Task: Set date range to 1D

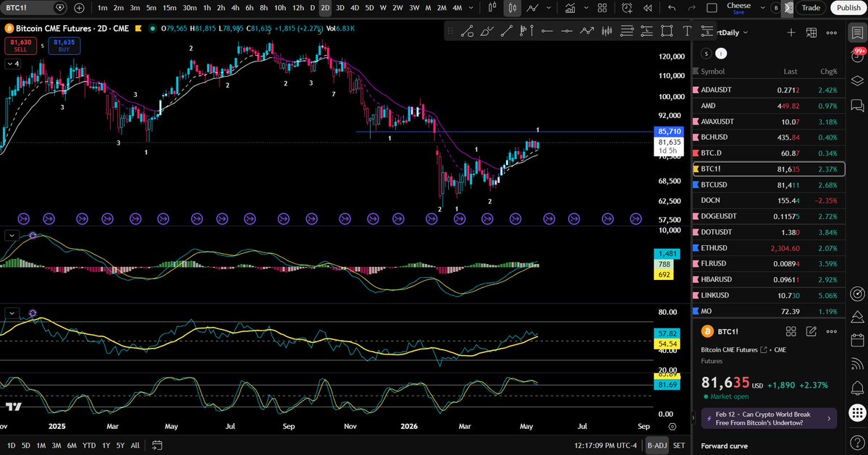Action: (11, 445)
